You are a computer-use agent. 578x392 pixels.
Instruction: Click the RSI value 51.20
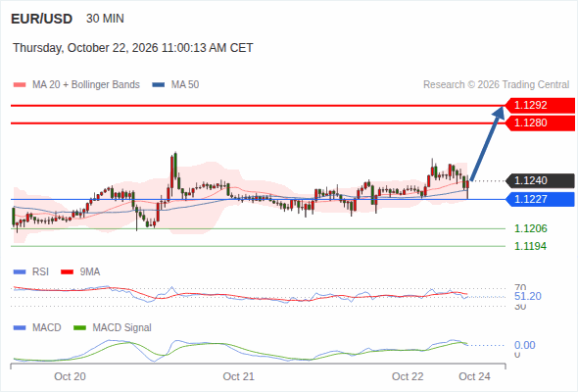click(x=527, y=296)
